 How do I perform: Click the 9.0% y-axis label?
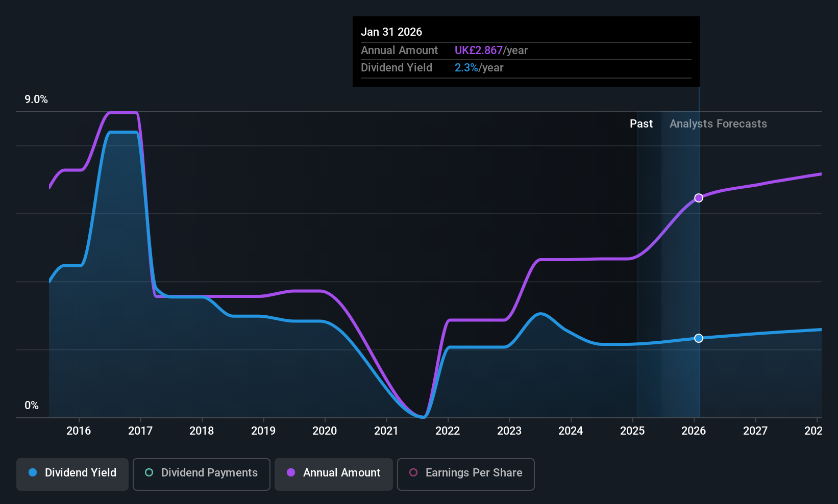click(x=36, y=99)
